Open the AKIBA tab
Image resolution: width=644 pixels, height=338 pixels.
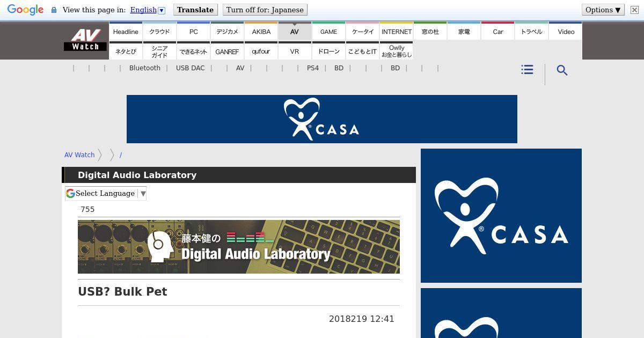pyautogui.click(x=261, y=31)
